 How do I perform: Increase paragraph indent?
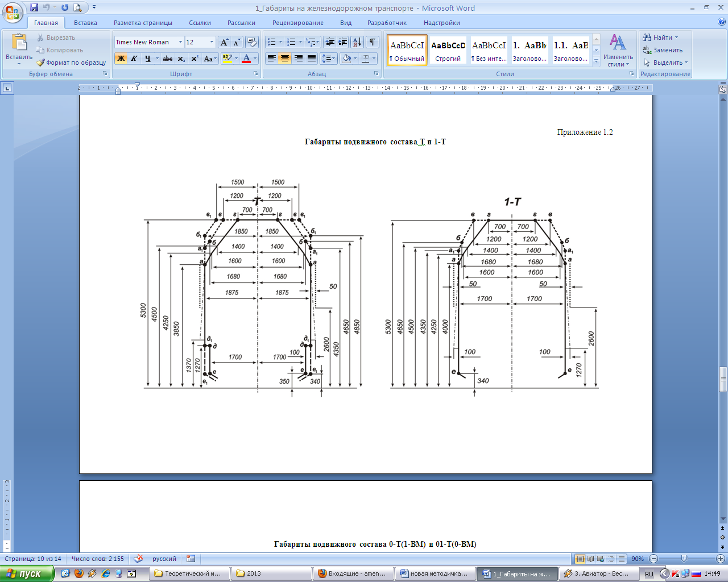[343, 43]
